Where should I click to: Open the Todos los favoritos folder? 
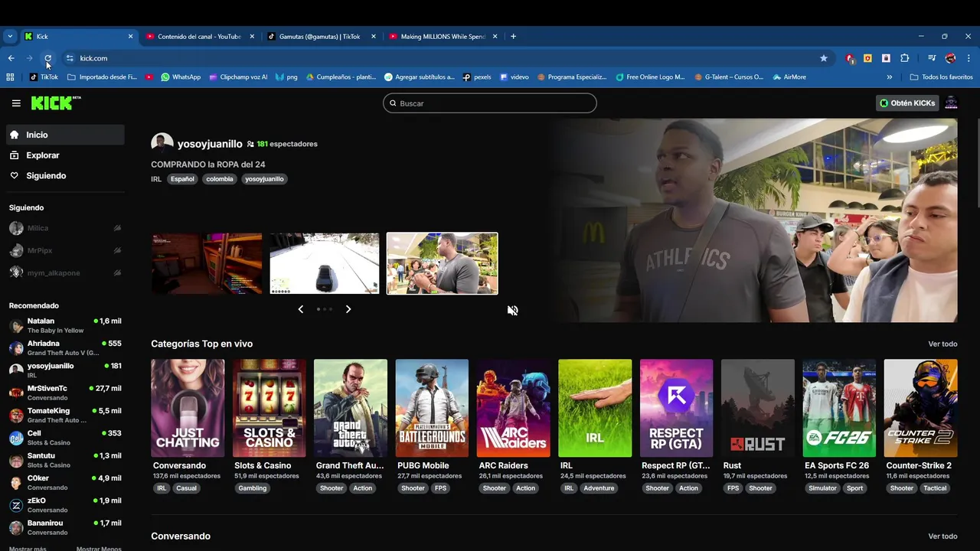tap(941, 77)
